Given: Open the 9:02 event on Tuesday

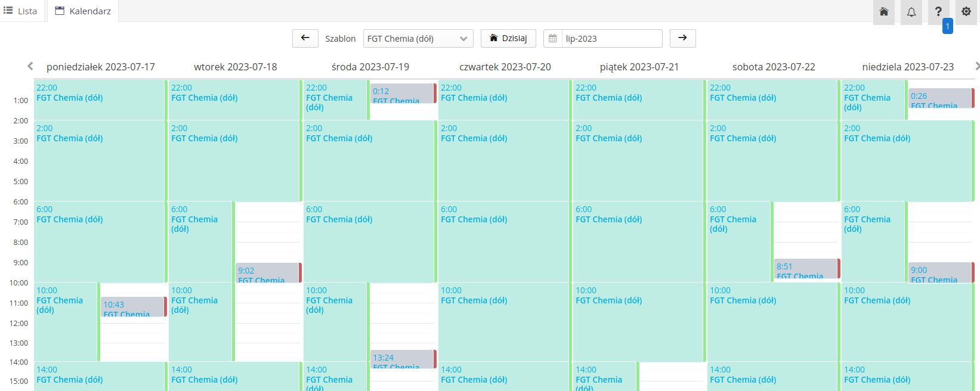Looking at the screenshot, I should (x=267, y=272).
